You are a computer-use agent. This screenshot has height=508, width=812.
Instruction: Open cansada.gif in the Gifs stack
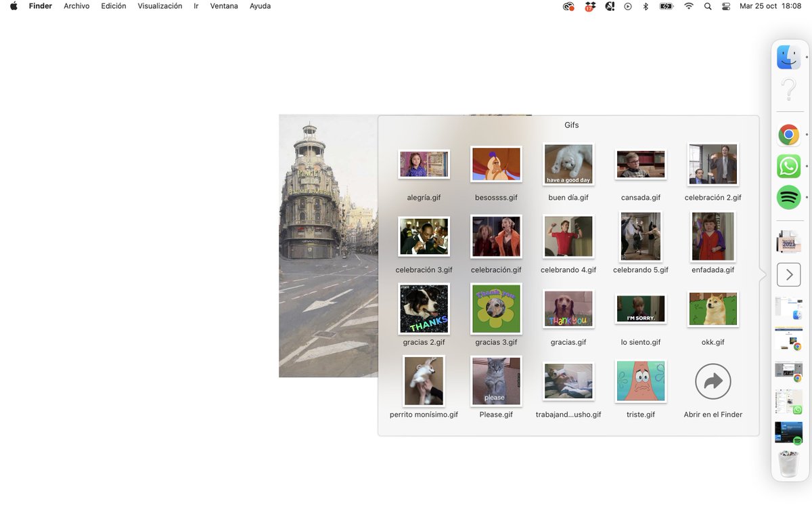click(x=641, y=164)
